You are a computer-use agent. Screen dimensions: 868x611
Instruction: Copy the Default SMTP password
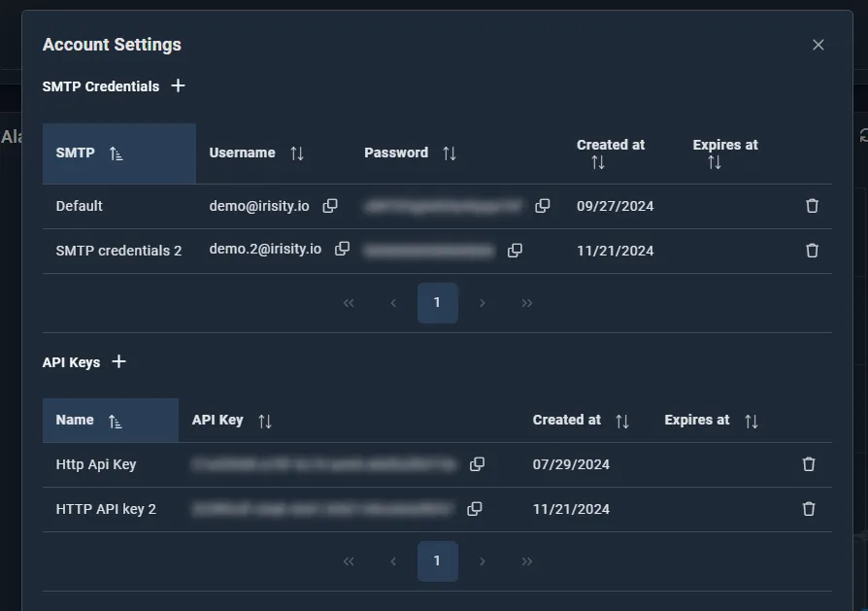tap(543, 206)
